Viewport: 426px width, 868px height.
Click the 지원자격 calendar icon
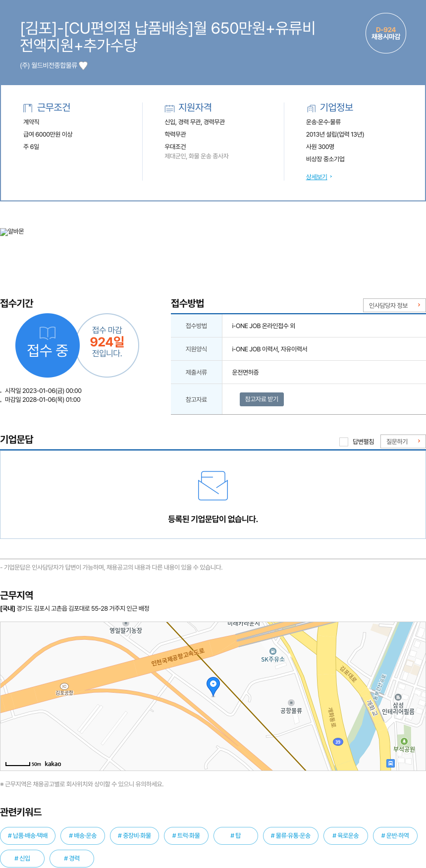tap(169, 108)
